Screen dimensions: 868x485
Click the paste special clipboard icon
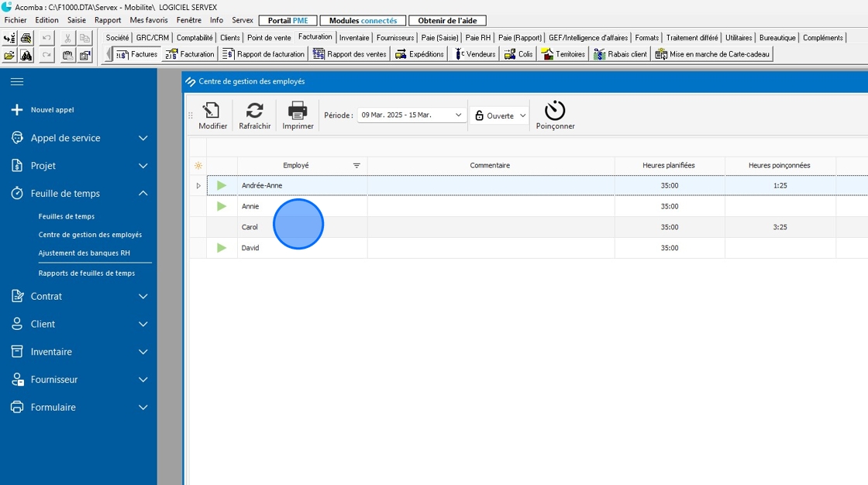[84, 55]
